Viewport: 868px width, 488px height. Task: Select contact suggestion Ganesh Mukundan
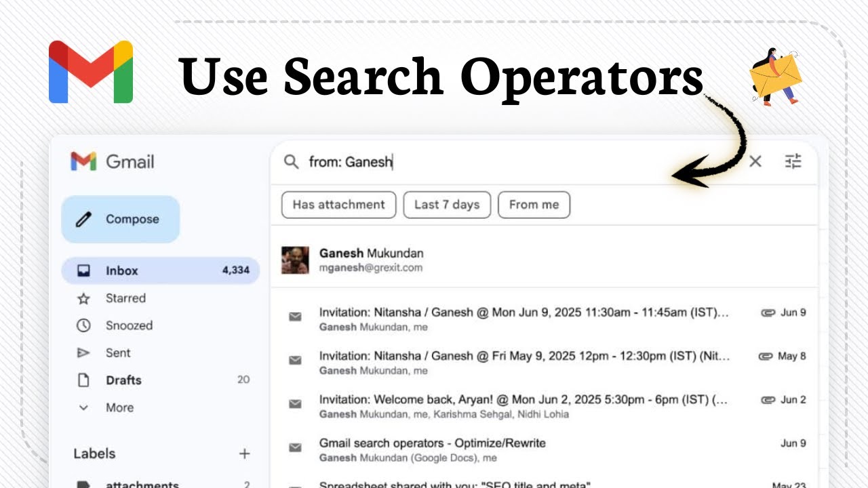tap(544, 260)
